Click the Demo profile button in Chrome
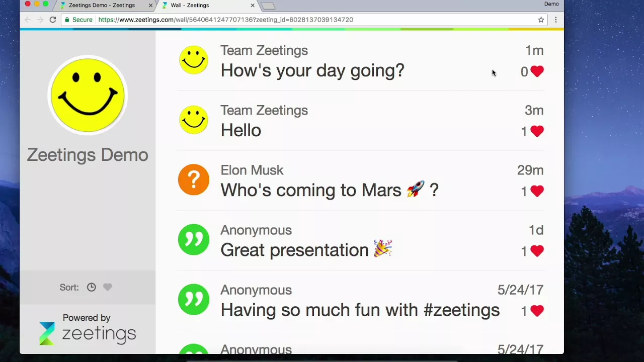Viewport: 644px width, 362px height. point(551,4)
